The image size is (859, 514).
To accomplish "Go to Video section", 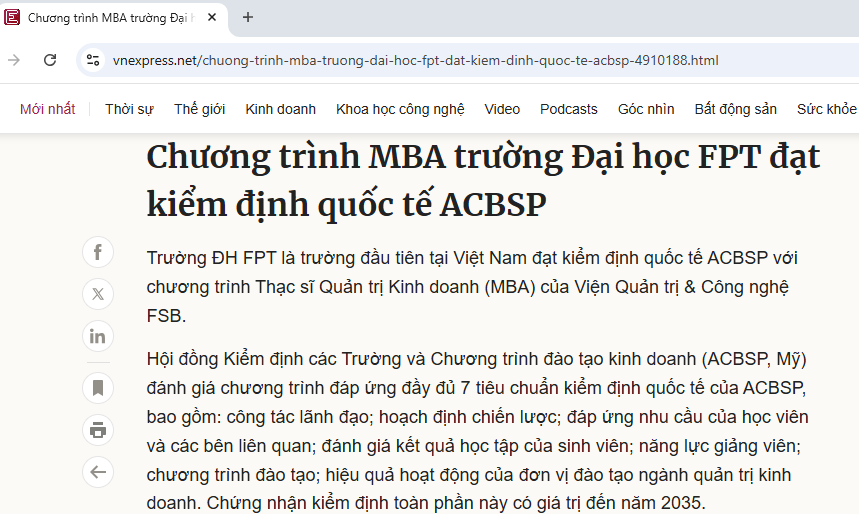I will point(502,109).
